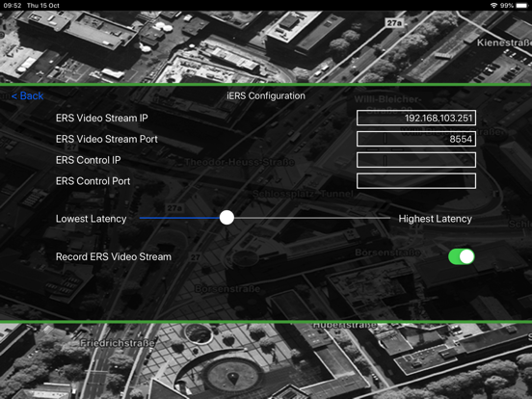Edit the ERS Video Stream Port field

click(416, 139)
